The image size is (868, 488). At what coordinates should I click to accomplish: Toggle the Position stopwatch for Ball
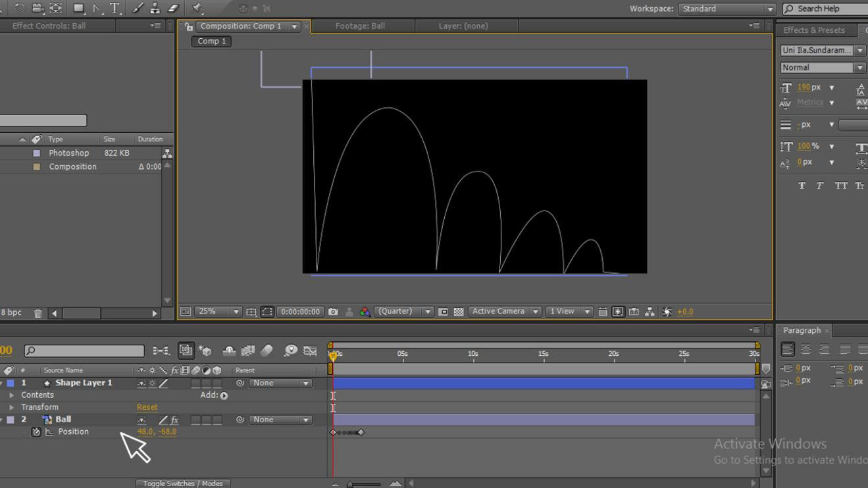coord(36,432)
